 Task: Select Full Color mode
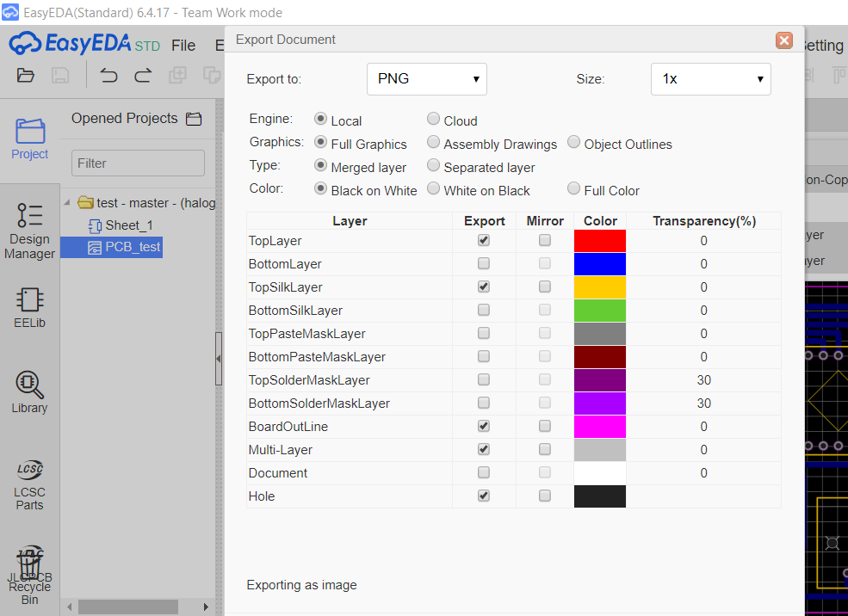point(574,188)
